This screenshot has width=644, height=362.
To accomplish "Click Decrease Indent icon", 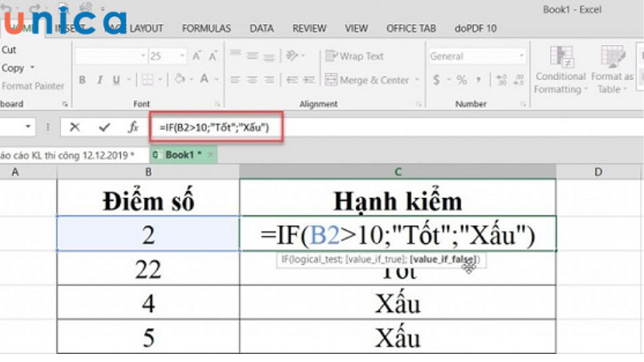I will click(292, 80).
